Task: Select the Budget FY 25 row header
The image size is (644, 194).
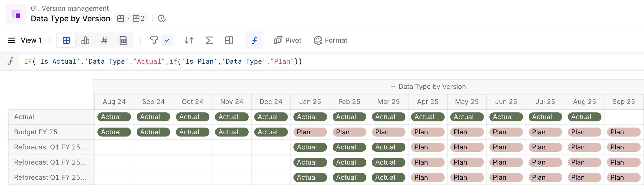Action: [x=36, y=132]
